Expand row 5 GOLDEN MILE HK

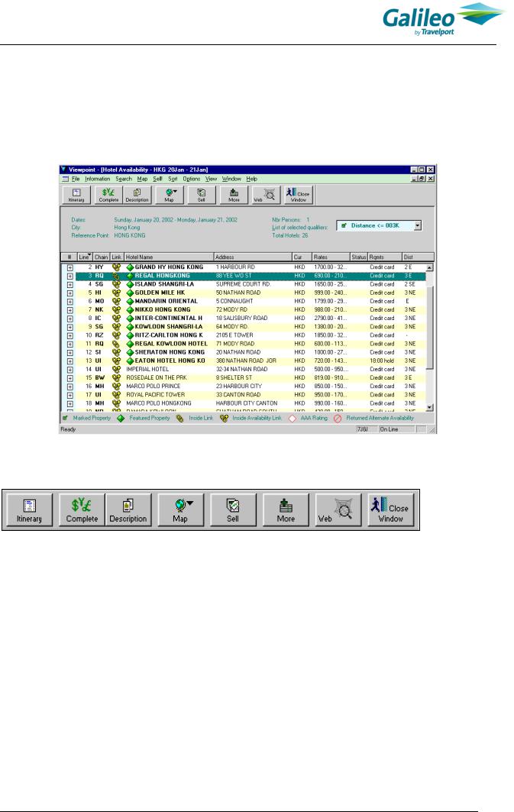click(70, 293)
